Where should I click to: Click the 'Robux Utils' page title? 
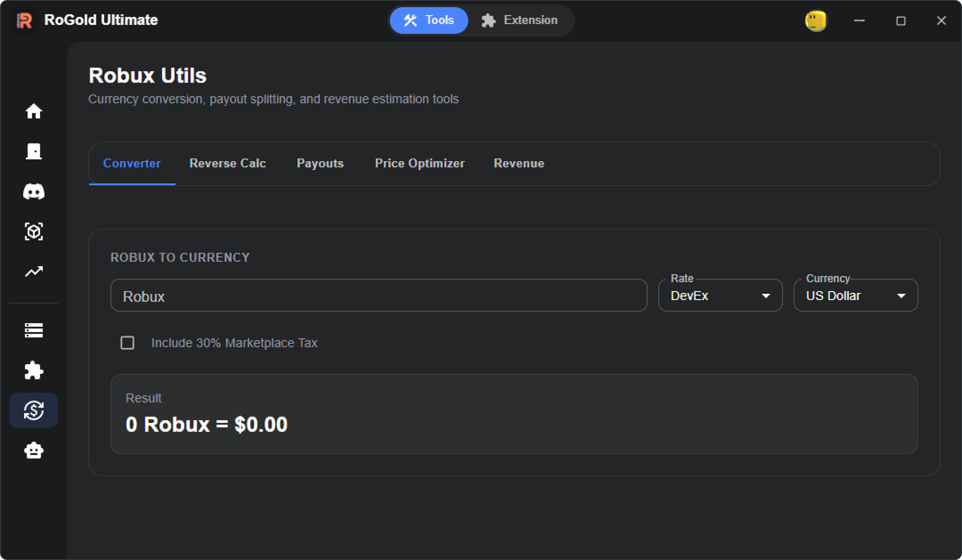coord(147,75)
